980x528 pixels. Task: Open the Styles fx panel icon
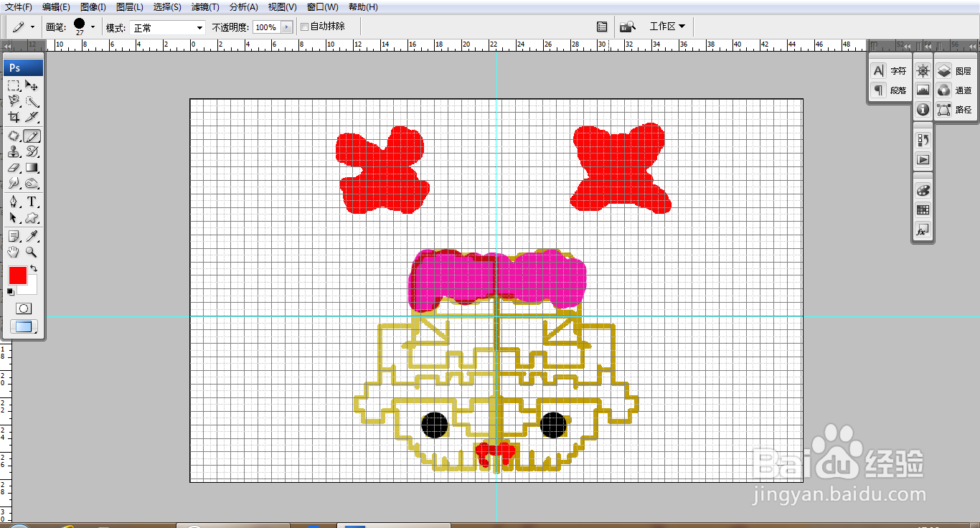[923, 230]
